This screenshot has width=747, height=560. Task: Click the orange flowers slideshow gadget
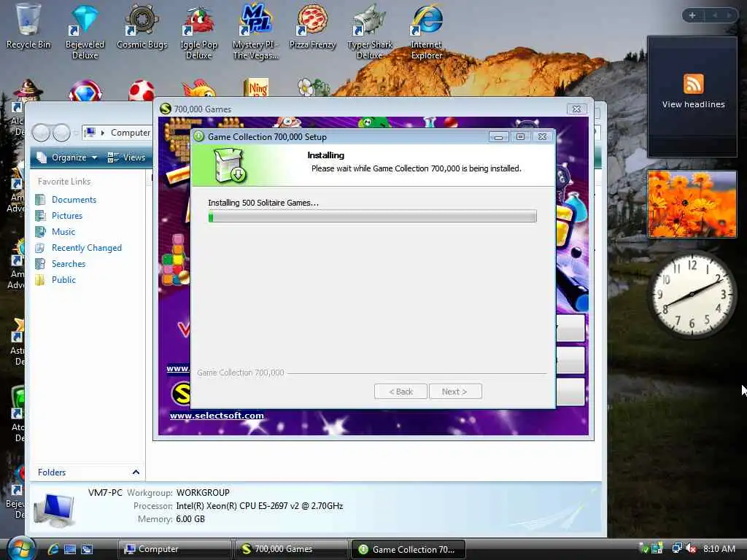click(692, 204)
